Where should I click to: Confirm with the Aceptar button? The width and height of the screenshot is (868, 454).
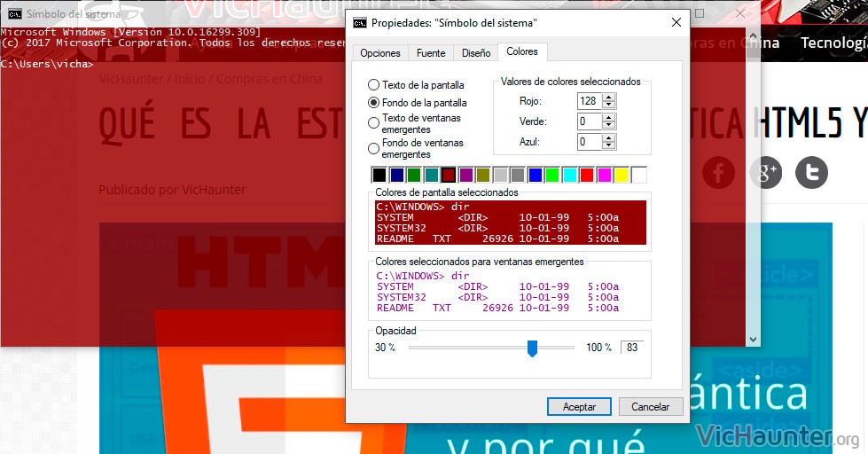[579, 407]
